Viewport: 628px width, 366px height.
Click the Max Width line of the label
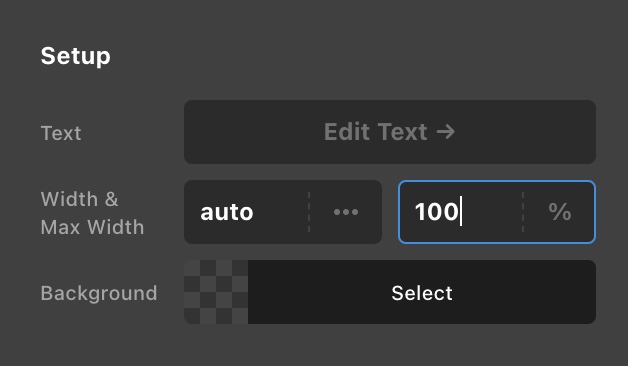(92, 227)
